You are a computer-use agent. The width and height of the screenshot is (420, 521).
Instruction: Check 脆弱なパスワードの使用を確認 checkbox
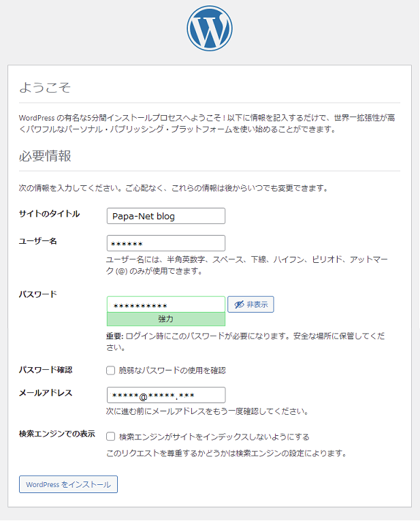[x=110, y=370]
